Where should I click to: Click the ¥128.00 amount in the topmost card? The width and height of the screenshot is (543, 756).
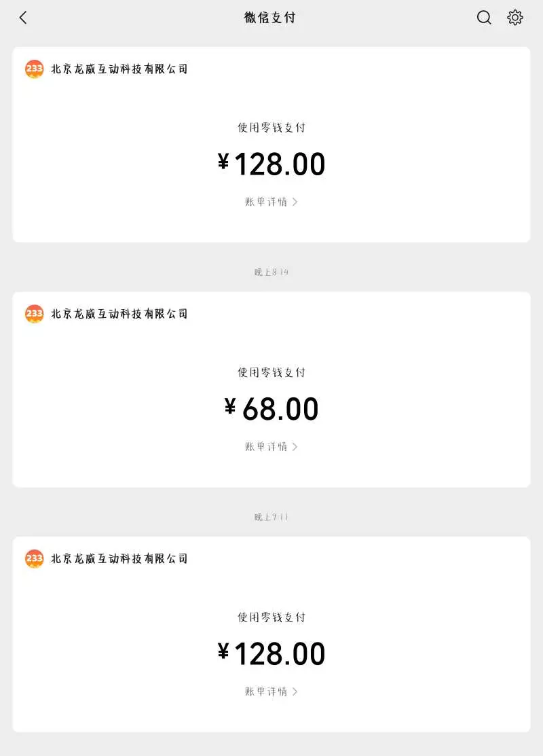[x=271, y=164]
